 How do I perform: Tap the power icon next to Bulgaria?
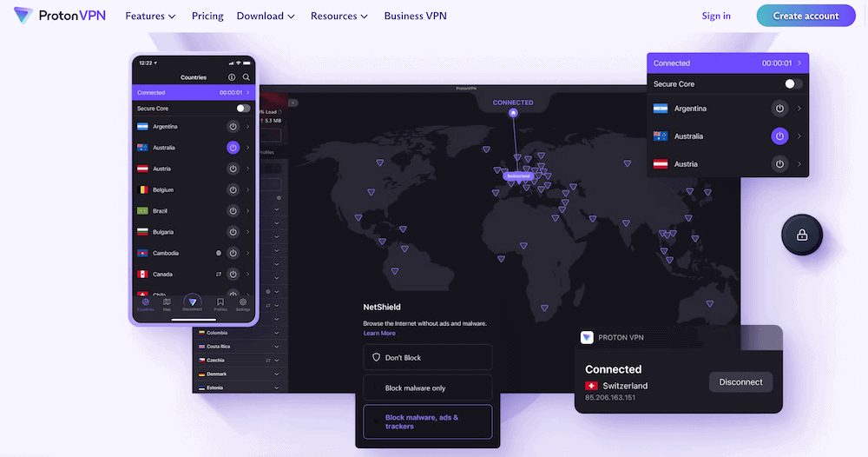(233, 232)
